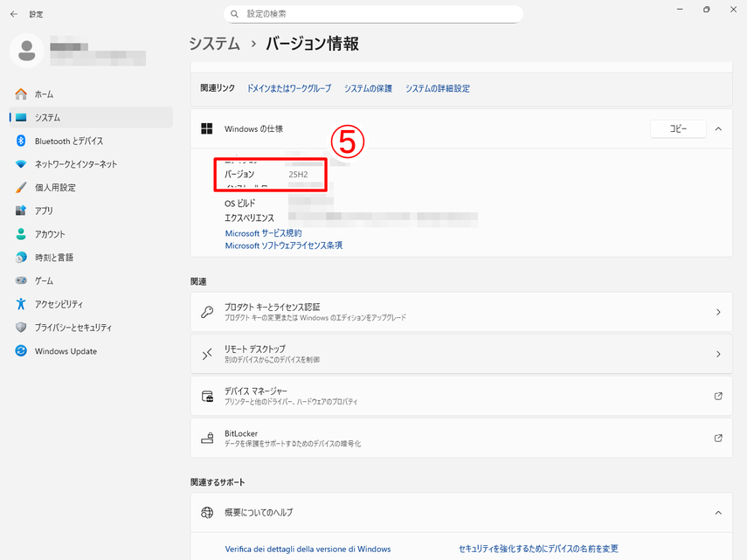
Task: Select システム in the sidebar
Action: [x=91, y=118]
